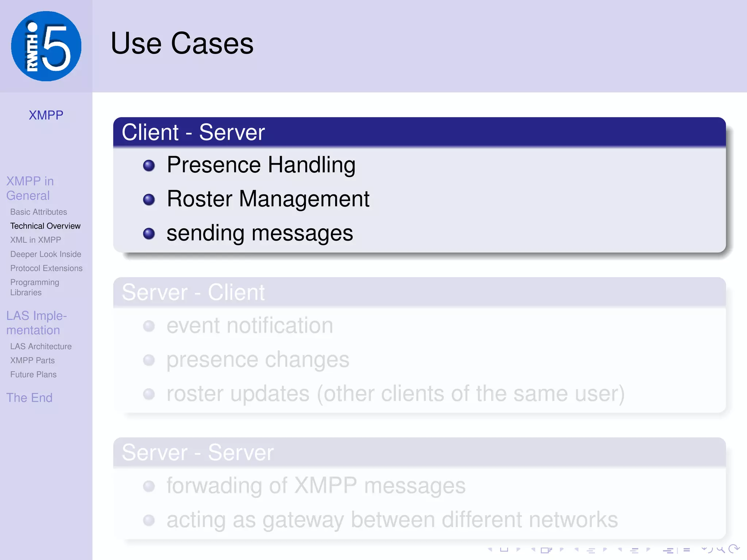Screen dimensions: 747x560
Task: Go to previous frame arrow
Action: (x=533, y=549)
